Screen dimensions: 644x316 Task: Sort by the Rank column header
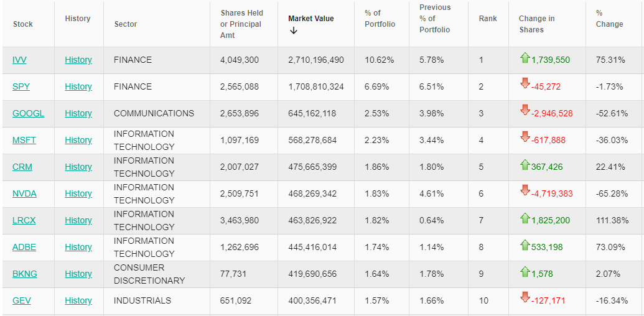(488, 19)
